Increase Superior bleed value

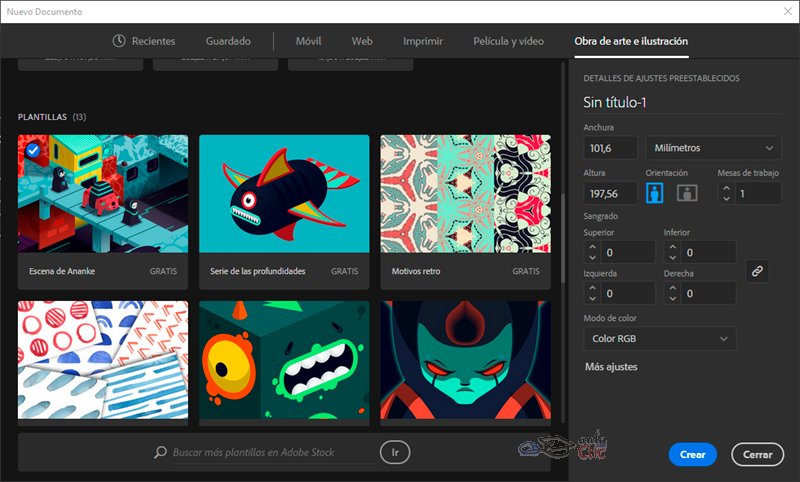pyautogui.click(x=592, y=247)
